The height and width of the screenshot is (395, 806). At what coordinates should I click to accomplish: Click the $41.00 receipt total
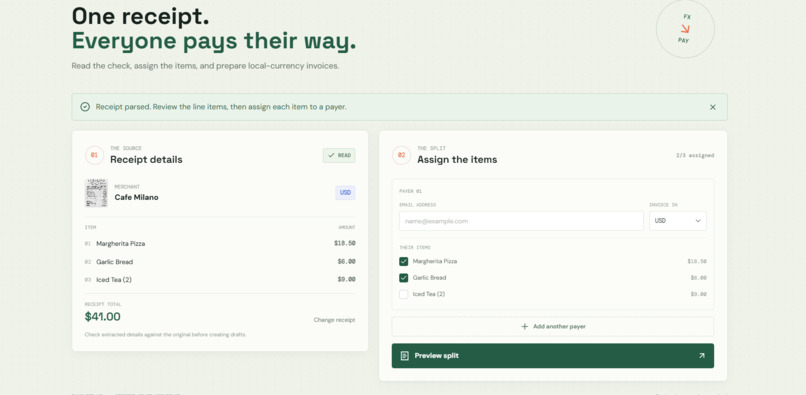point(103,317)
